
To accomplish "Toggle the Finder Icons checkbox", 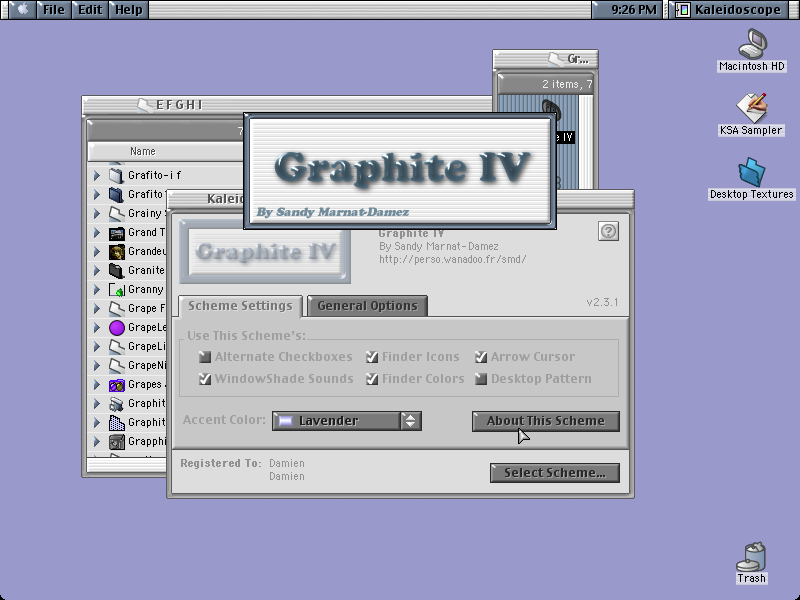I will [372, 357].
